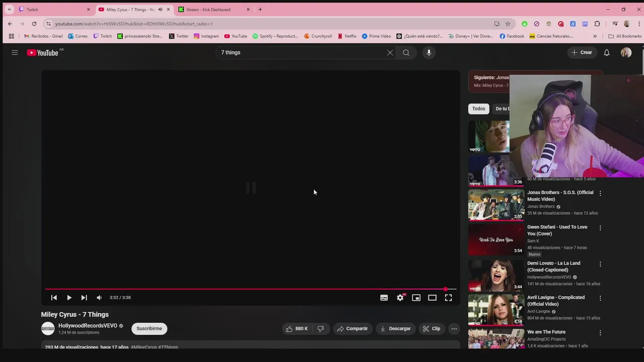The width and height of the screenshot is (644, 362).
Task: Open a new browser tab
Action: (x=260, y=10)
